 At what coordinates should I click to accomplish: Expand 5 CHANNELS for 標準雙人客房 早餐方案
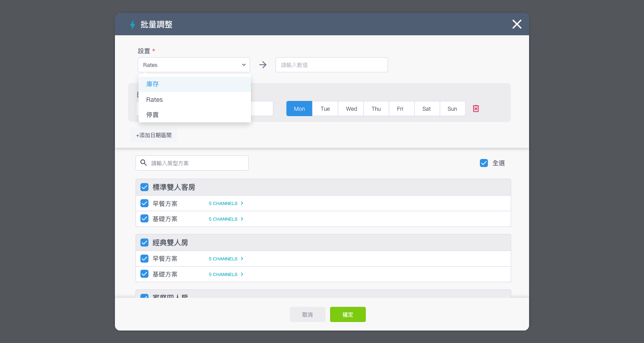(x=226, y=203)
